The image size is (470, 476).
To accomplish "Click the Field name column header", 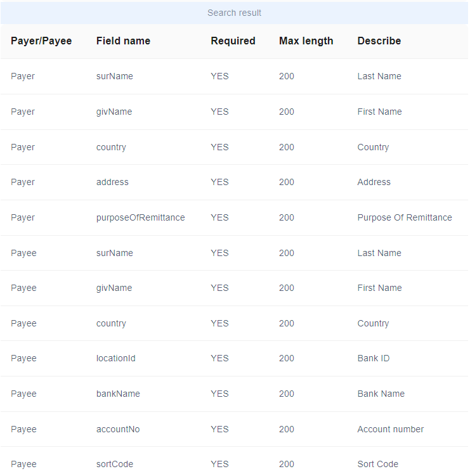I will [123, 41].
